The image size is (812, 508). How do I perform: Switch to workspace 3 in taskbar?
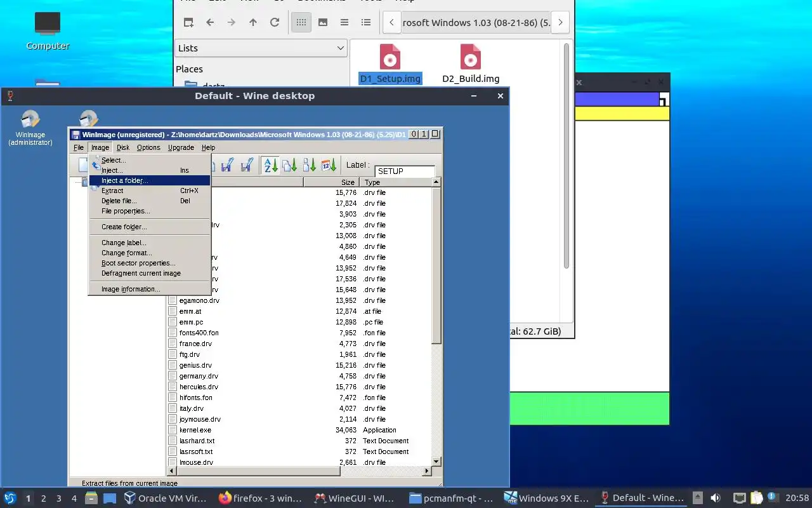point(59,498)
